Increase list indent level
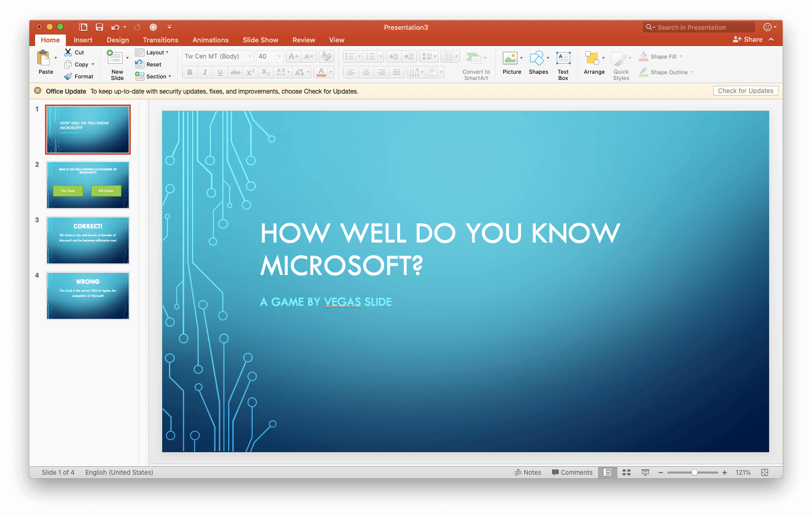Image resolution: width=812 pixels, height=517 pixels. [x=409, y=56]
